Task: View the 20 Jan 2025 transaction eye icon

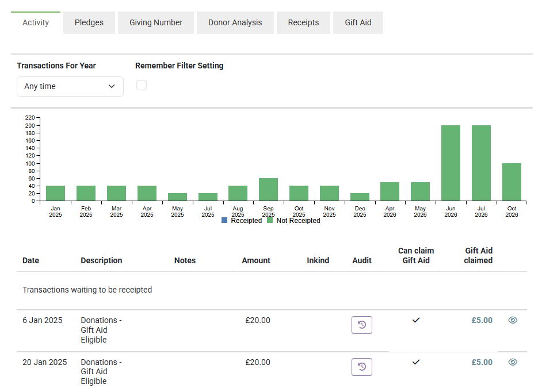Action: (513, 362)
